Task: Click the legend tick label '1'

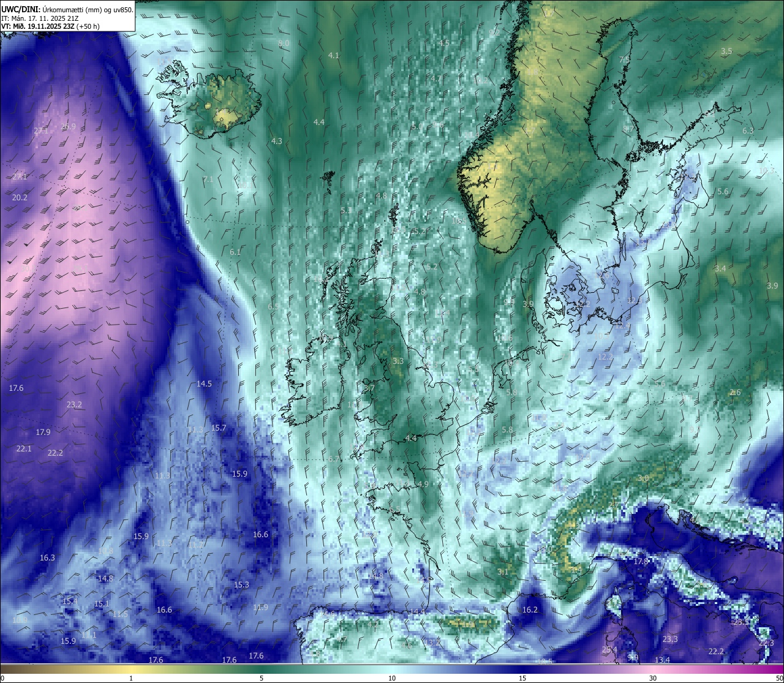Action: click(130, 678)
